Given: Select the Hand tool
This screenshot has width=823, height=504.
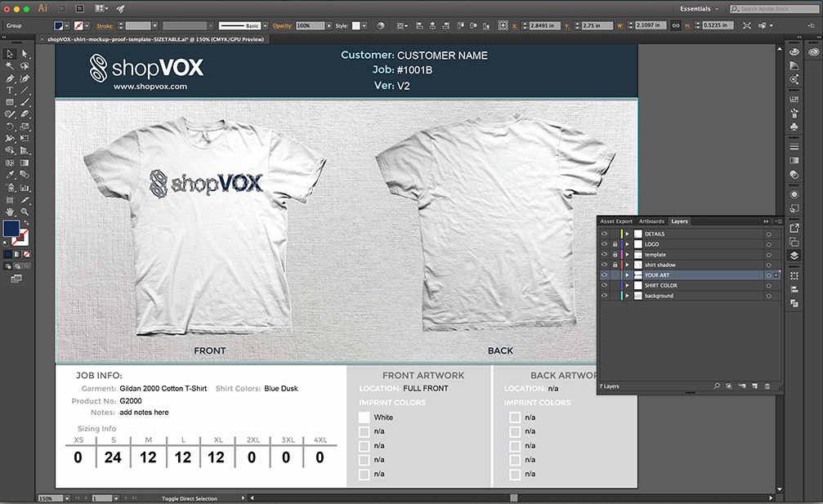Looking at the screenshot, I should (10, 212).
